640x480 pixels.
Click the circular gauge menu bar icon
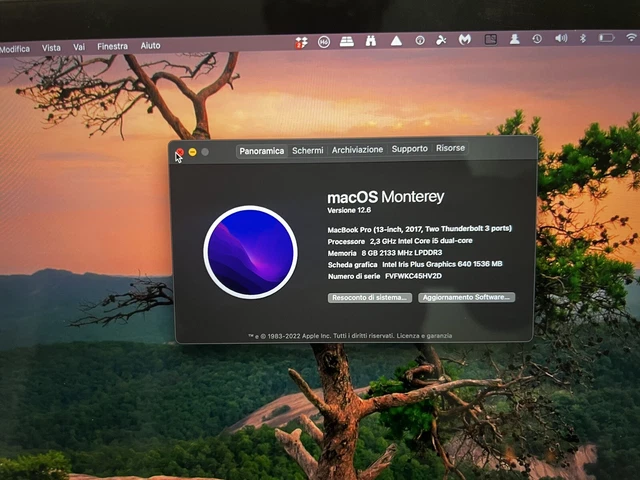click(420, 40)
